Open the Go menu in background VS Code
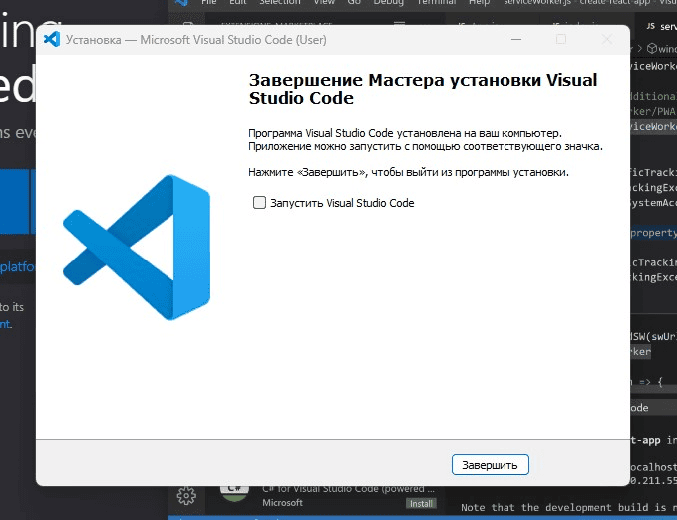 click(x=354, y=3)
